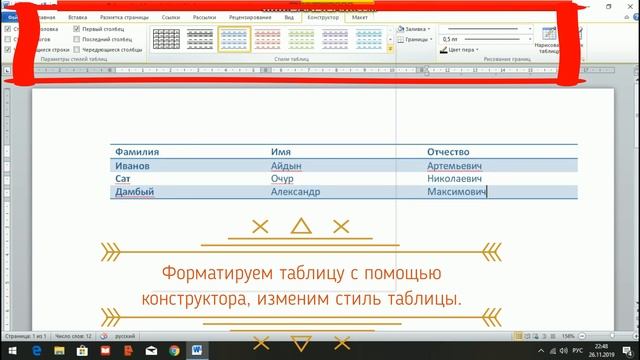640x360 pixels.
Task: Choose the green accent table style
Action: 301,39
